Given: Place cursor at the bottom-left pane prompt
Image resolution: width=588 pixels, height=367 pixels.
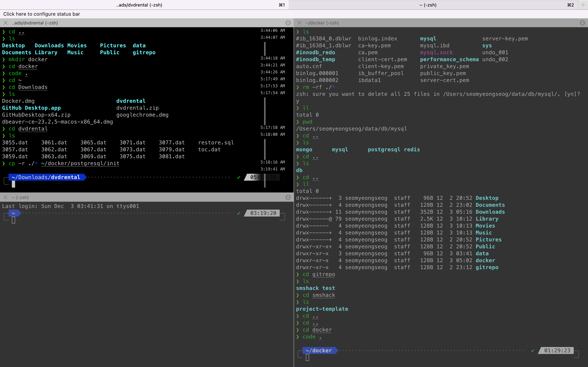Looking at the screenshot, I should [x=14, y=220].
